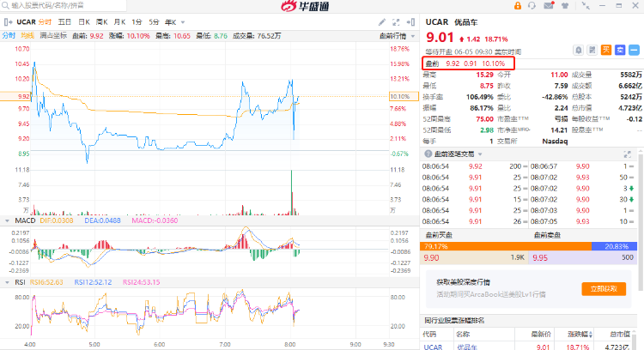Expand chart to fullscreen
Screen dimensions: 644x350
pos(396,22)
